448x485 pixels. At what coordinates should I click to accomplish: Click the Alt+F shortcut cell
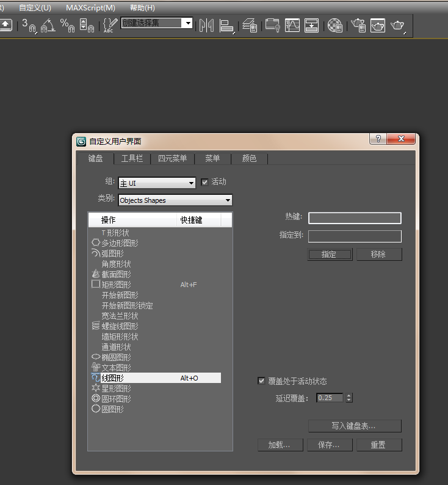click(x=189, y=285)
